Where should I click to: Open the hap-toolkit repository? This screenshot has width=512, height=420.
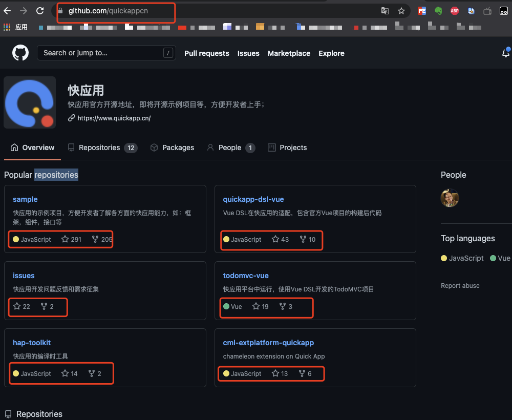(32, 343)
